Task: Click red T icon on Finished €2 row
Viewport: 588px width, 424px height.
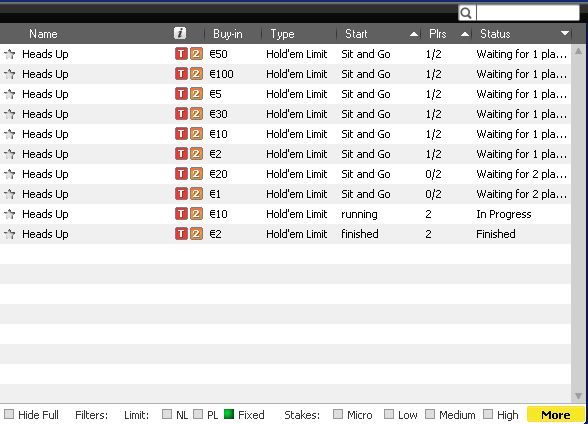Action: (x=181, y=234)
